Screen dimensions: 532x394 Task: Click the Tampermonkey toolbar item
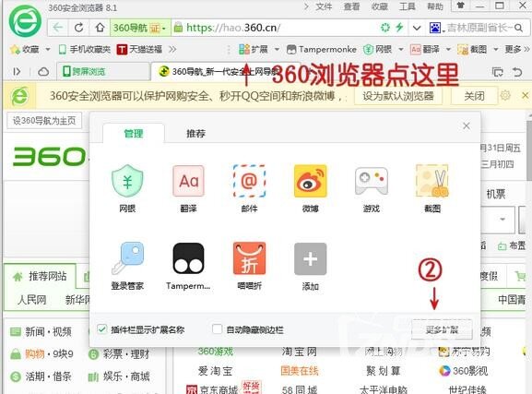click(x=321, y=50)
